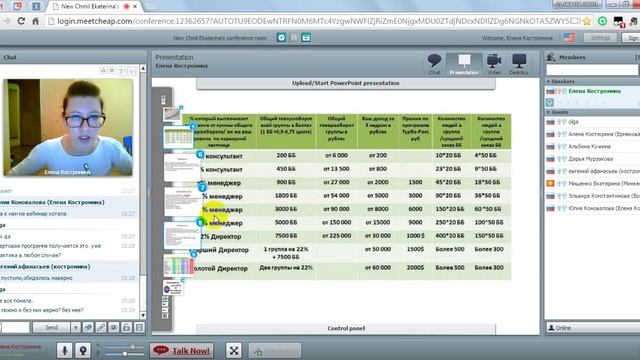Screen dimensions: 640x360
Task: Click the browser address bar URL
Action: pyautogui.click(x=313, y=21)
